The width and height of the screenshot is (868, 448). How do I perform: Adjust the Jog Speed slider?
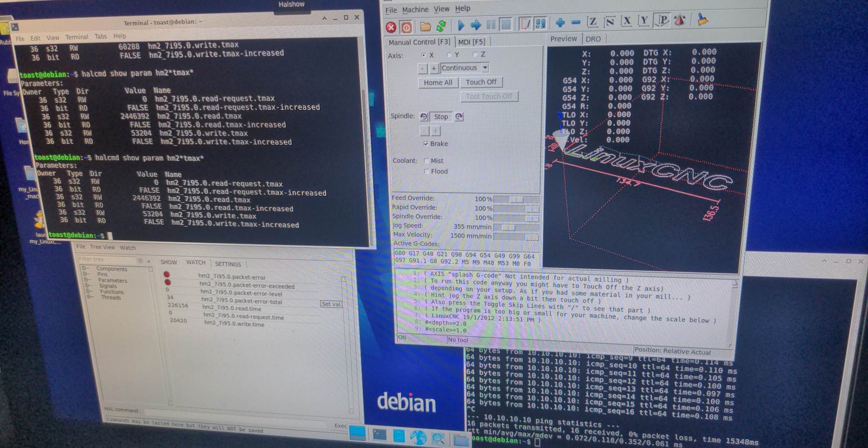pos(517,227)
